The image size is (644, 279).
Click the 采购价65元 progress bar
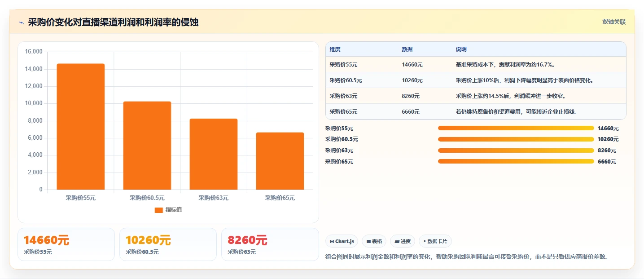click(516, 162)
